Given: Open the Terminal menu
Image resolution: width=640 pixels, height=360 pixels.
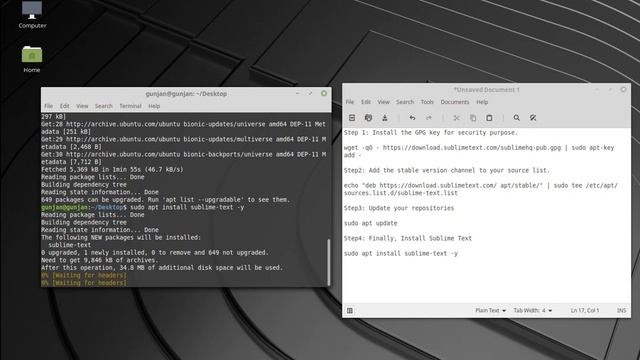Looking at the screenshot, I should coord(130,106).
